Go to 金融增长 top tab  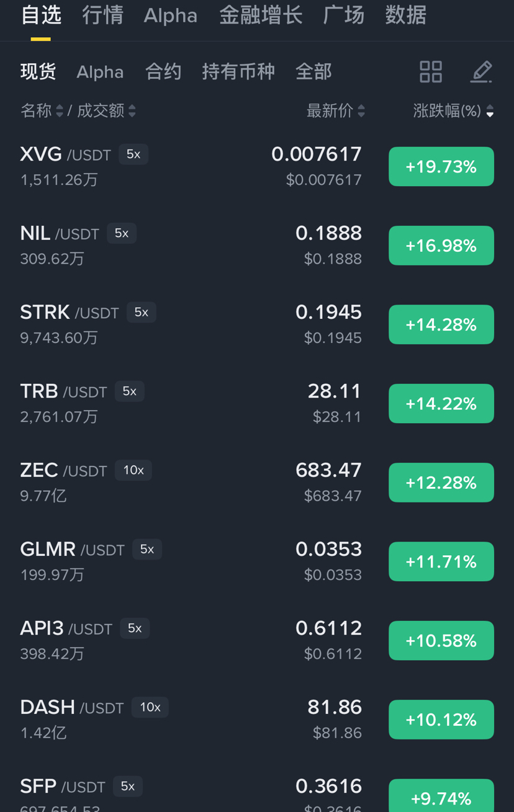coord(261,15)
